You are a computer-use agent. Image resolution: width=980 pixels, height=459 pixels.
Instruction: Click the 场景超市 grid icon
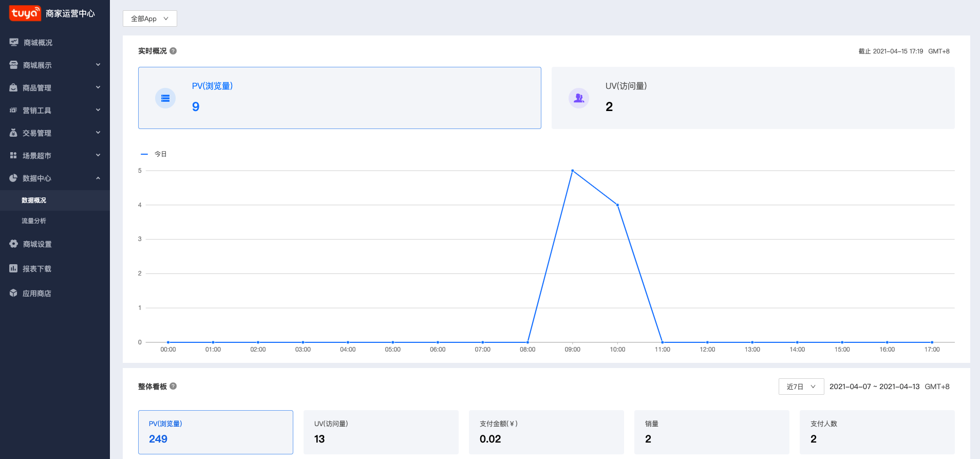point(13,155)
